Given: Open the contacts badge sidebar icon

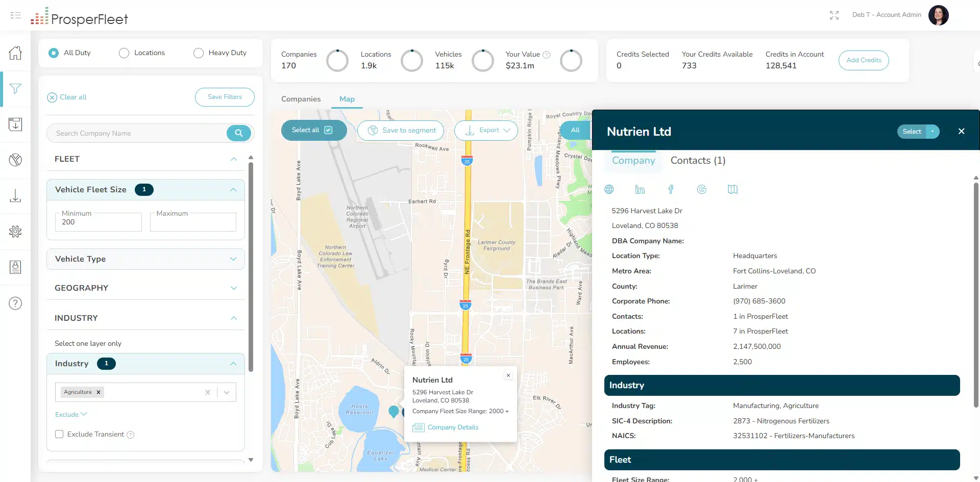Looking at the screenshot, I should [15, 267].
